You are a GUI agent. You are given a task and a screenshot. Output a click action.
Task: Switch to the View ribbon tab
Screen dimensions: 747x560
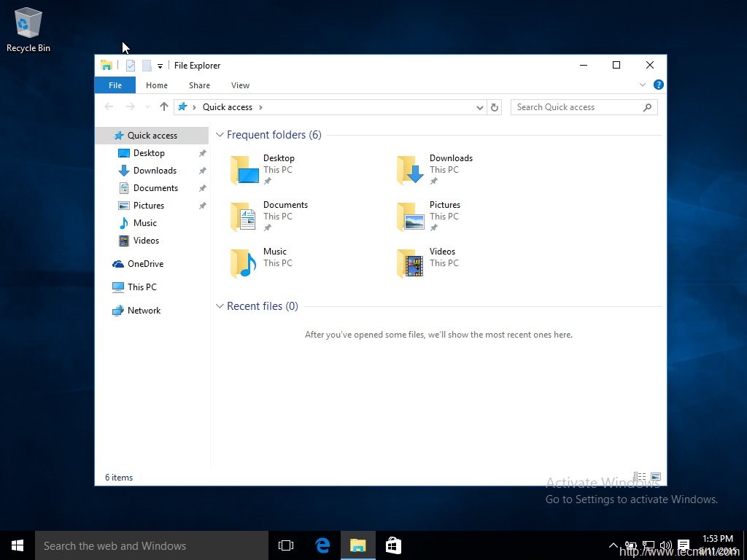pyautogui.click(x=240, y=85)
